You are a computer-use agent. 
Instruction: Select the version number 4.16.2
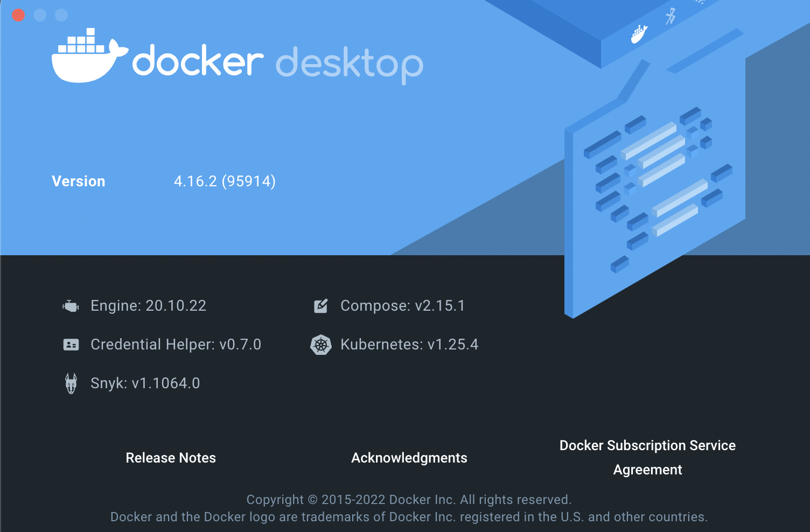[225, 181]
